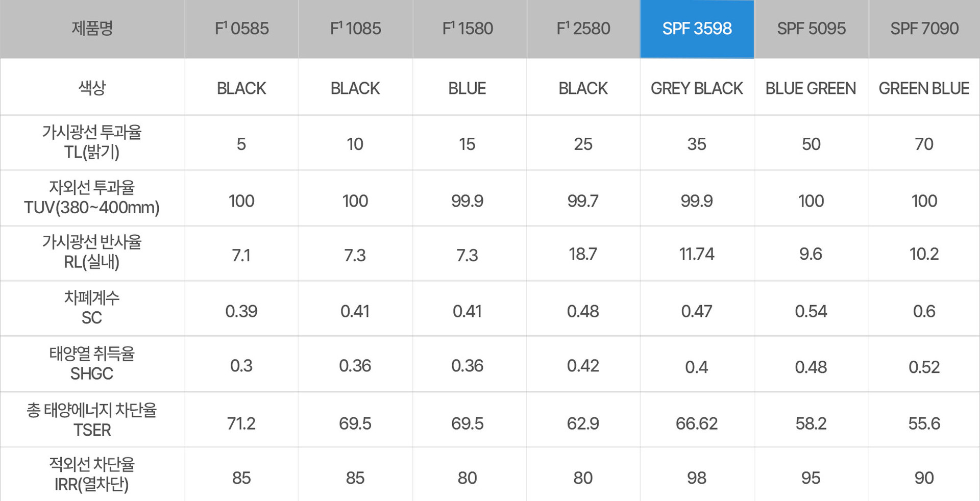This screenshot has height=501, width=980.
Task: Select the SPF 3598 column header
Action: tap(697, 29)
